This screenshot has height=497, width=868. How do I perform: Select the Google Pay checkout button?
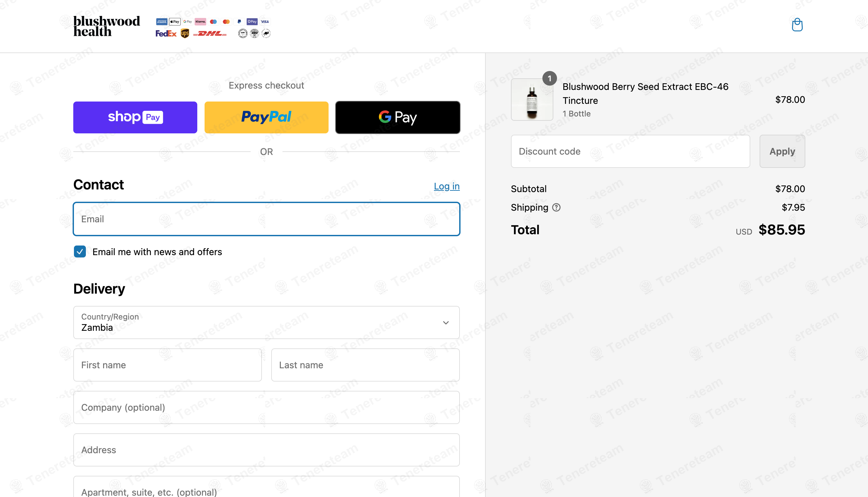click(398, 117)
